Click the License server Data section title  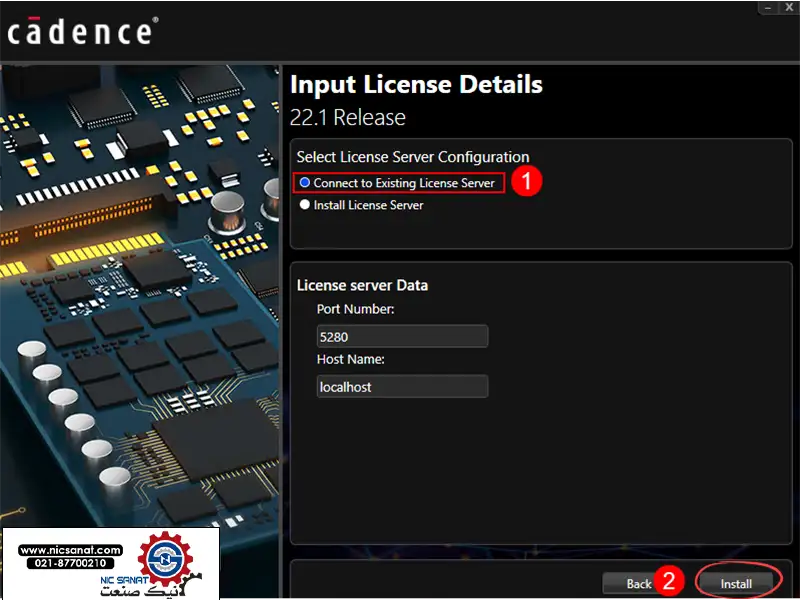point(362,285)
